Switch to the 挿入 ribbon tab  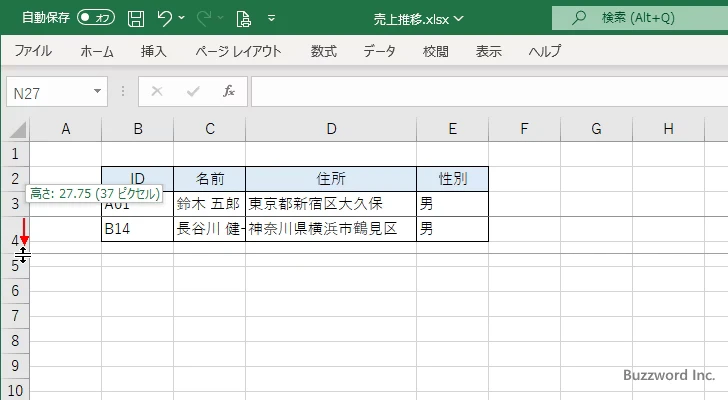click(153, 52)
